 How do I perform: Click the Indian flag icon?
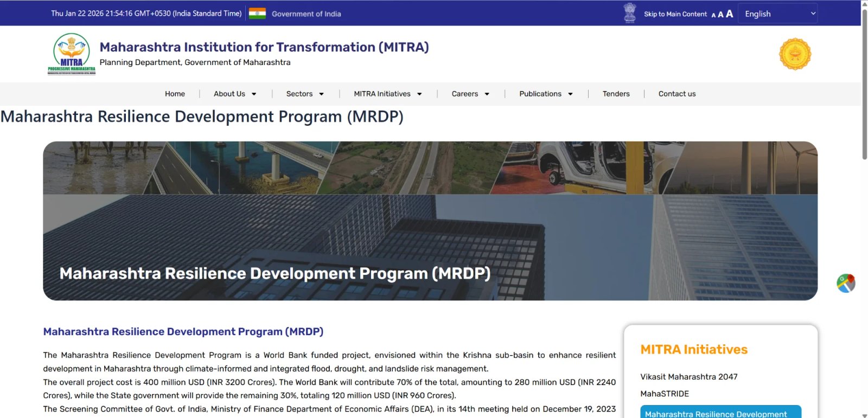click(x=257, y=14)
